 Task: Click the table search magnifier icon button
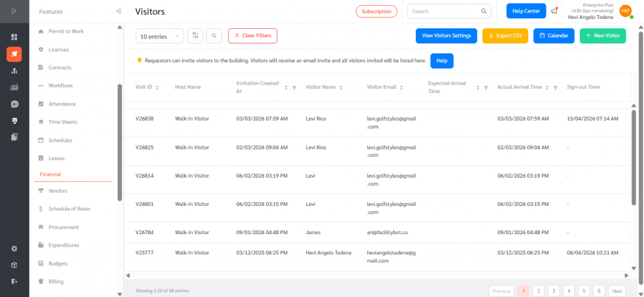pos(214,36)
